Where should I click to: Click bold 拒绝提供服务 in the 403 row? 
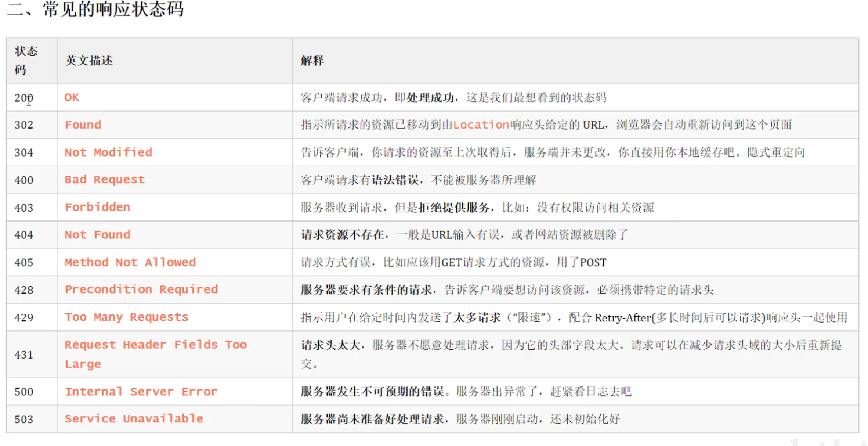tap(454, 208)
